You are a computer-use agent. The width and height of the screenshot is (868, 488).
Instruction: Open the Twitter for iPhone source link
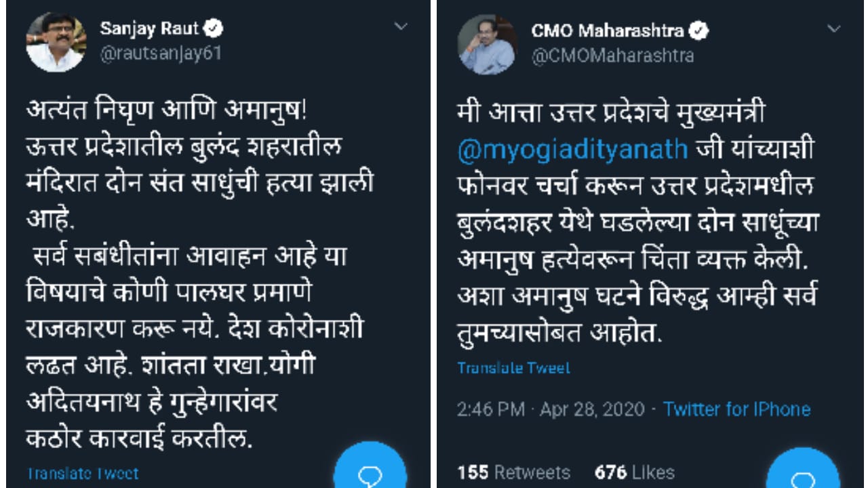point(736,409)
